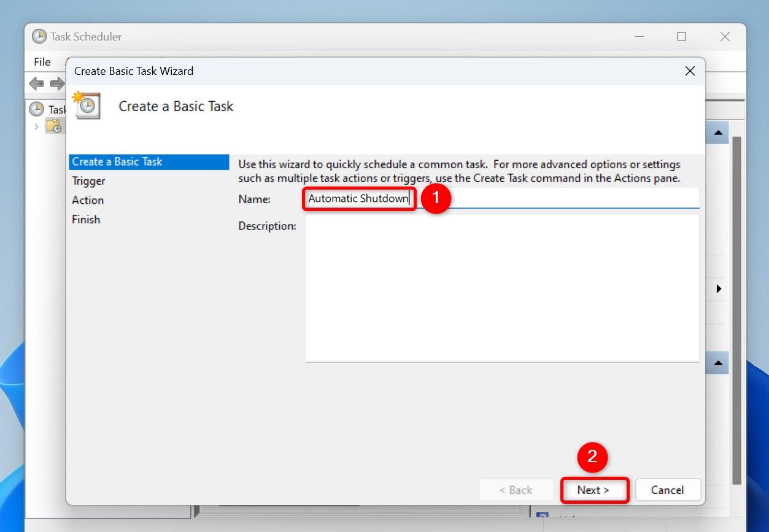769x532 pixels.
Task: Select the Finish step in sidebar
Action: click(x=86, y=219)
